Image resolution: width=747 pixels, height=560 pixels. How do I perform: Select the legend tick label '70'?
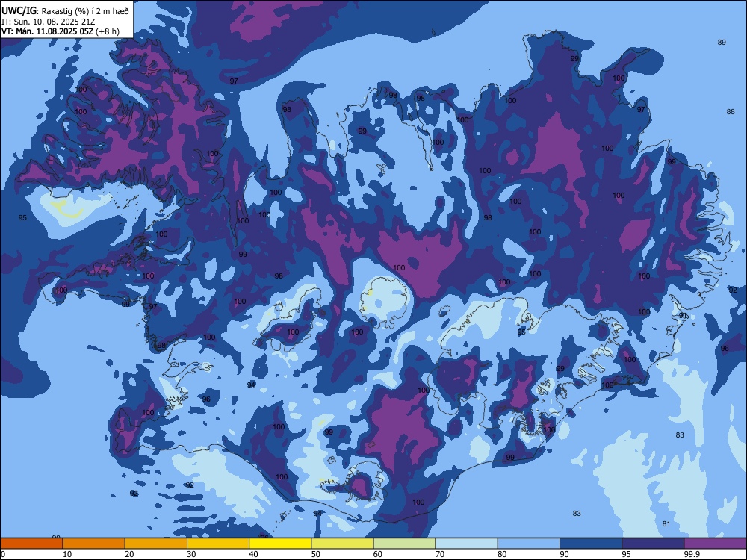click(x=440, y=554)
